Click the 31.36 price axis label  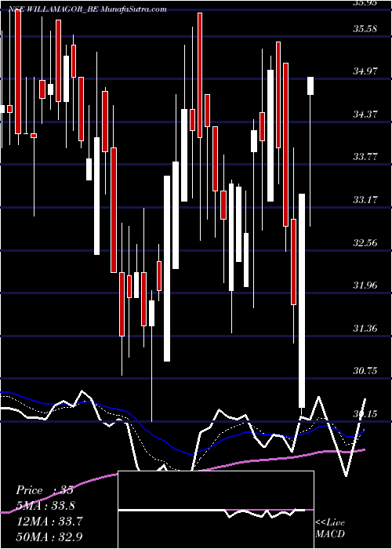[365, 329]
